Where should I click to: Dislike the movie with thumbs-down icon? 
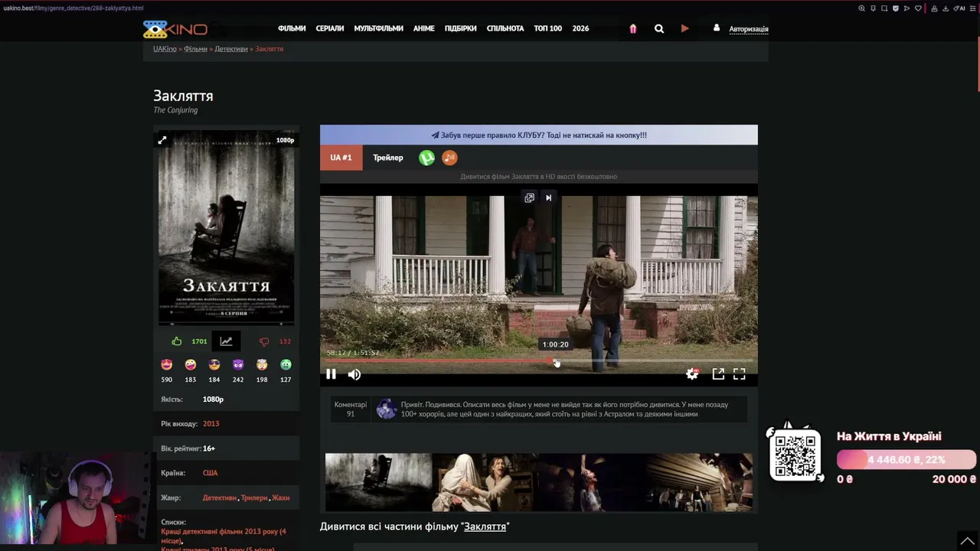click(264, 341)
